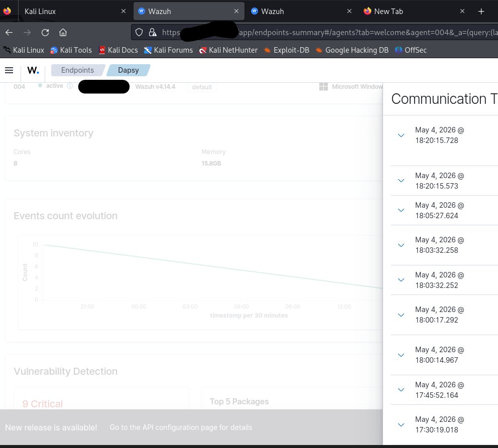498x448 pixels.
Task: Click the shield tracking protection icon
Action: click(x=139, y=33)
